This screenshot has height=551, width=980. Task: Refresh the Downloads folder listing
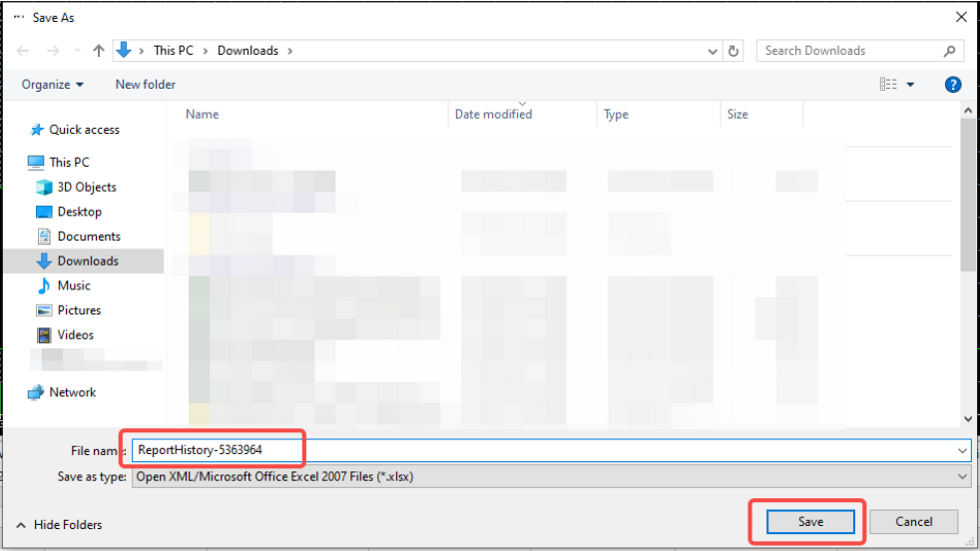click(x=735, y=51)
